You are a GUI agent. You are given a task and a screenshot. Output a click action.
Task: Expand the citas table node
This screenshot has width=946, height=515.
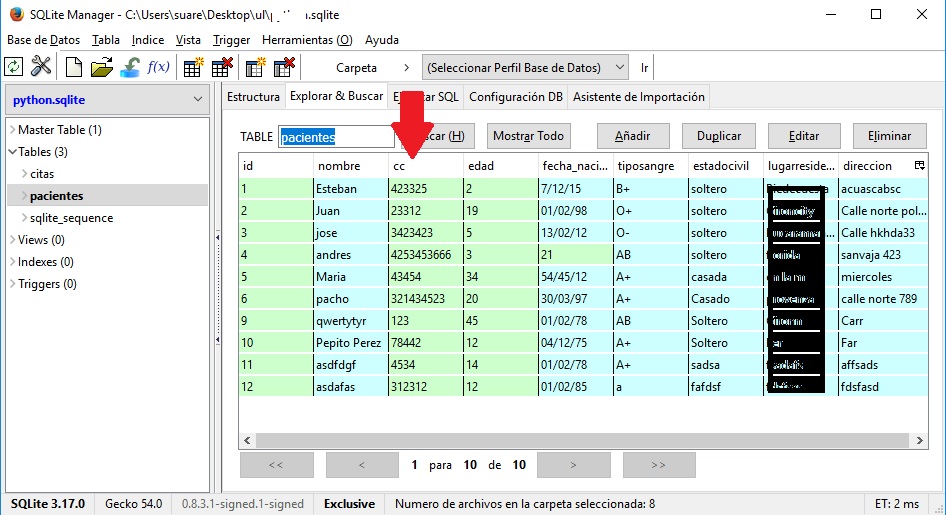click(x=25, y=174)
